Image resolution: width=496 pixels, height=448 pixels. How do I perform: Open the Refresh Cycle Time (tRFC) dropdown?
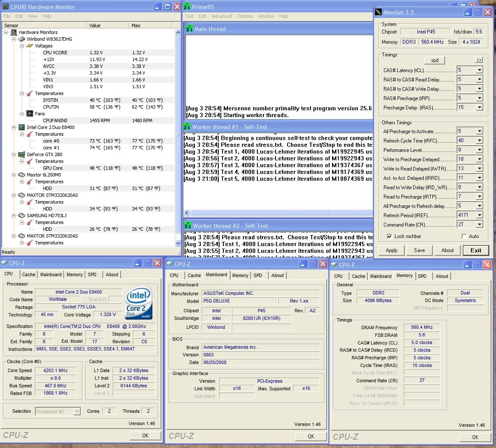(x=479, y=140)
